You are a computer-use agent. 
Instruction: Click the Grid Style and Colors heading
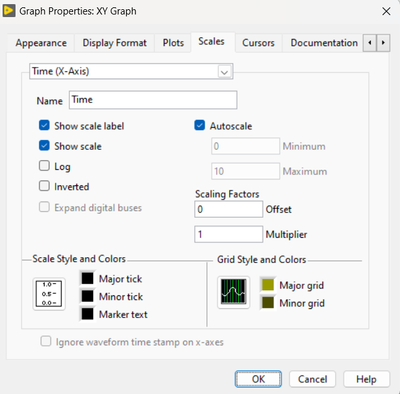coord(261,259)
